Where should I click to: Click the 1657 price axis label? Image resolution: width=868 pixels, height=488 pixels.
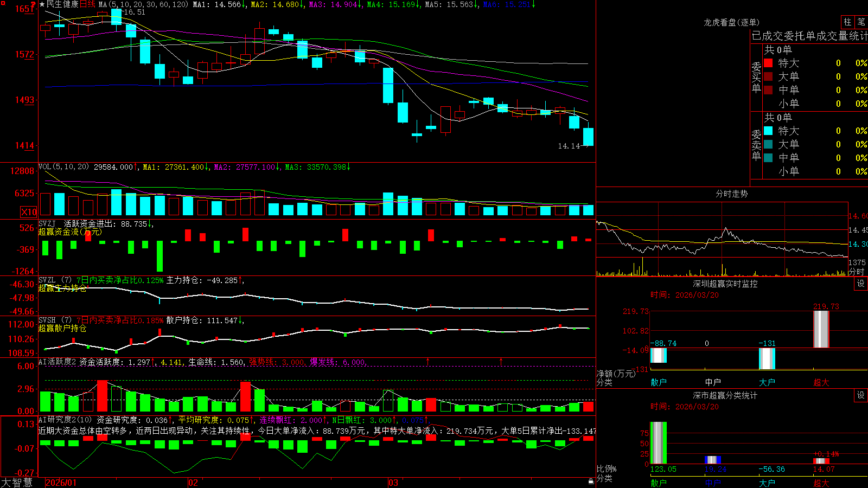(x=24, y=9)
